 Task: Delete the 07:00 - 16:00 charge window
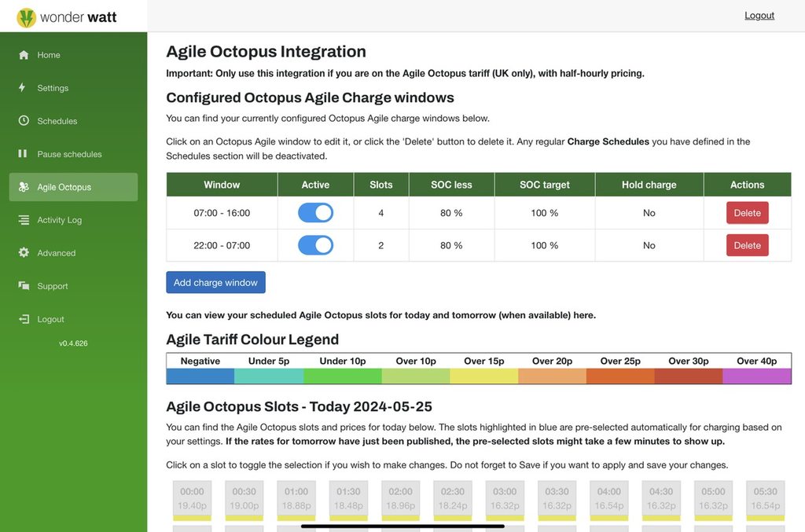point(747,213)
